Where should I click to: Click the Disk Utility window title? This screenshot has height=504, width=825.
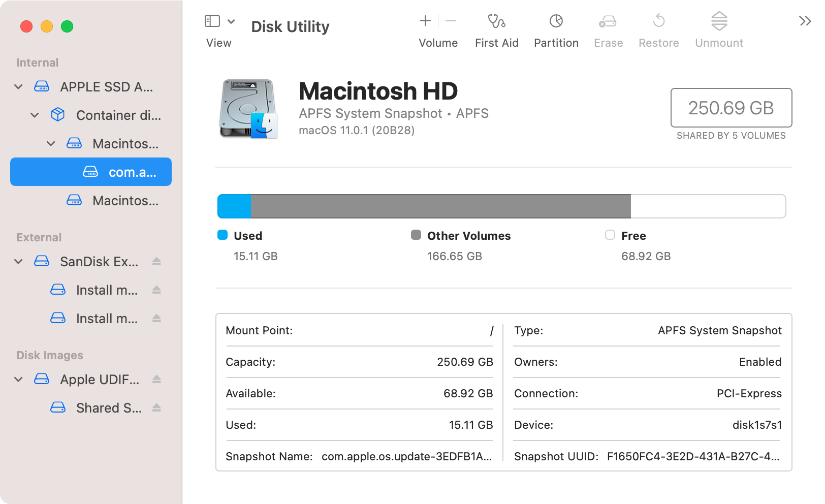(x=290, y=26)
